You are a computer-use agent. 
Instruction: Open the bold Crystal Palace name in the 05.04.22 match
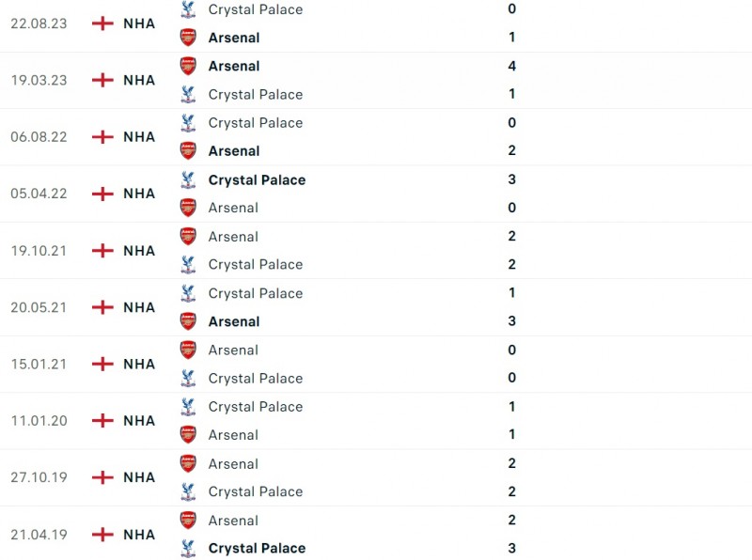pyautogui.click(x=257, y=179)
